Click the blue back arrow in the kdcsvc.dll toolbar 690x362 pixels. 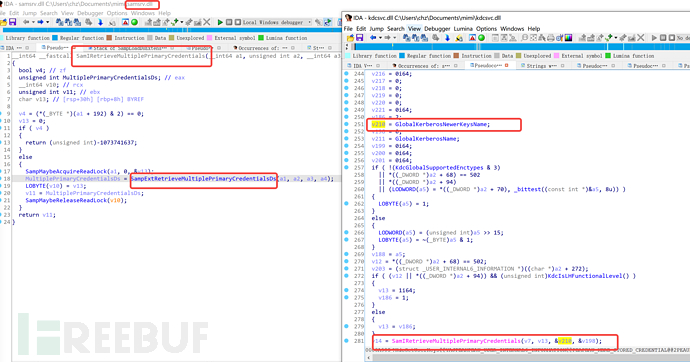pos(373,38)
